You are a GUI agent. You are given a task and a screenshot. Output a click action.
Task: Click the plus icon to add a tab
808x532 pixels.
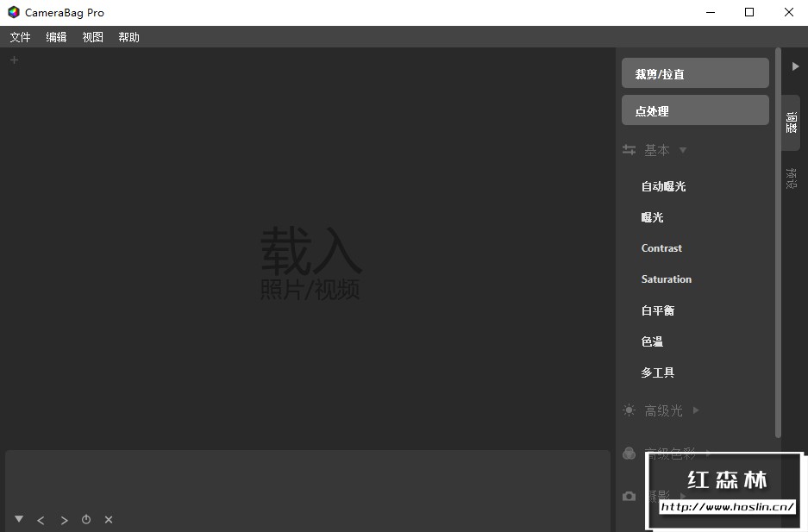click(x=15, y=60)
